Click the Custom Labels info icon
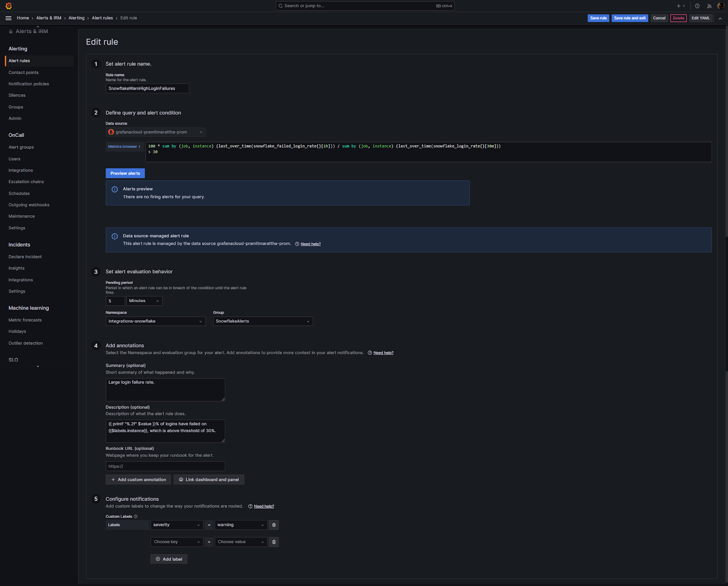Screen dimensions: 728x586 pyautogui.click(x=136, y=516)
